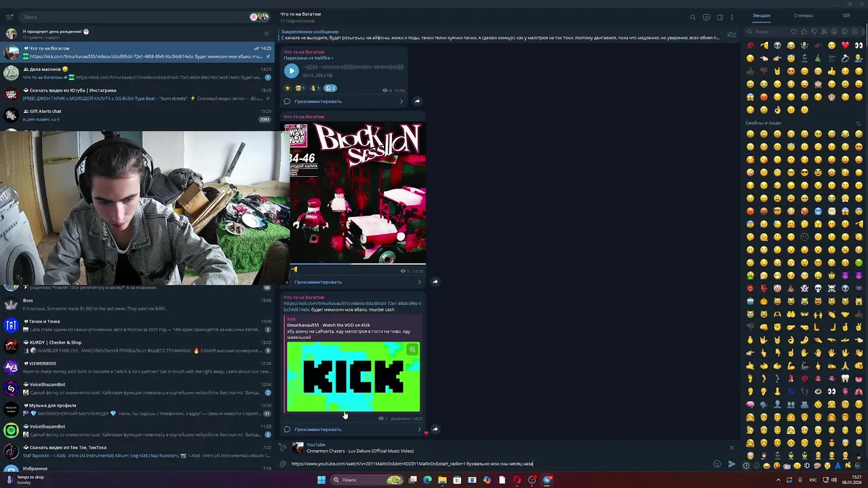This screenshot has width=868, height=488.
Task: Forward the voice message post
Action: click(x=417, y=102)
